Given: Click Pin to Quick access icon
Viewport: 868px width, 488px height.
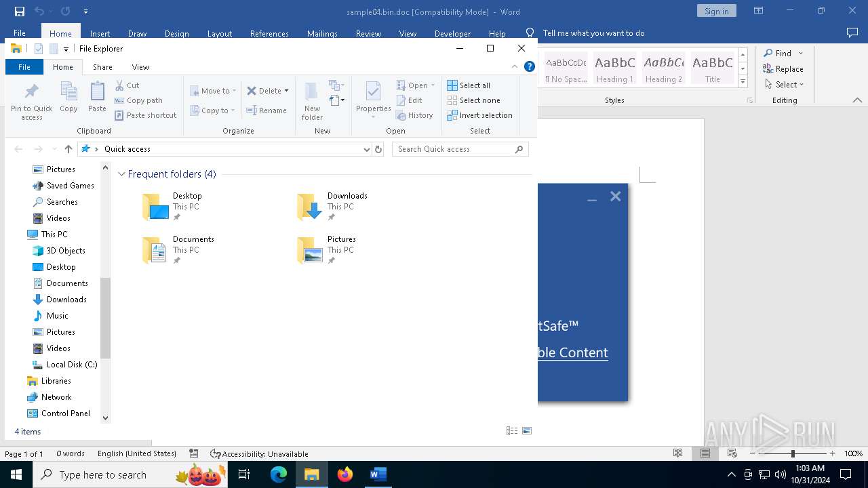Looking at the screenshot, I should click(31, 91).
